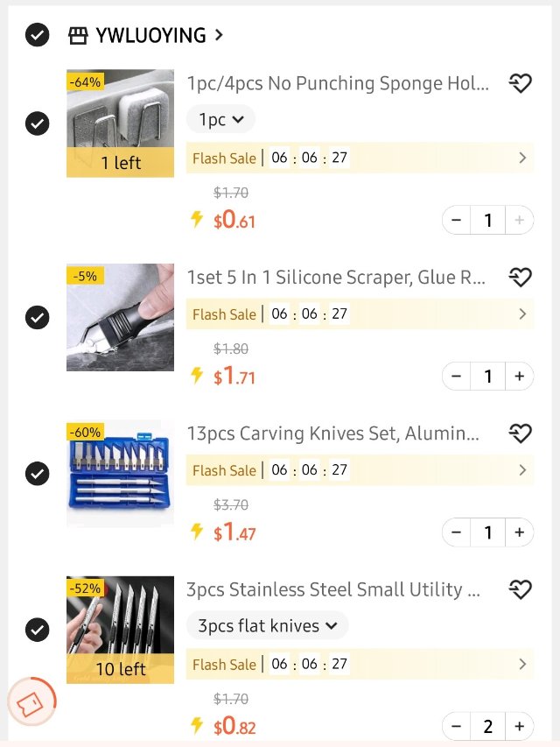
Task: Uncheck the YWLUOYING store checkbox
Action: point(37,36)
